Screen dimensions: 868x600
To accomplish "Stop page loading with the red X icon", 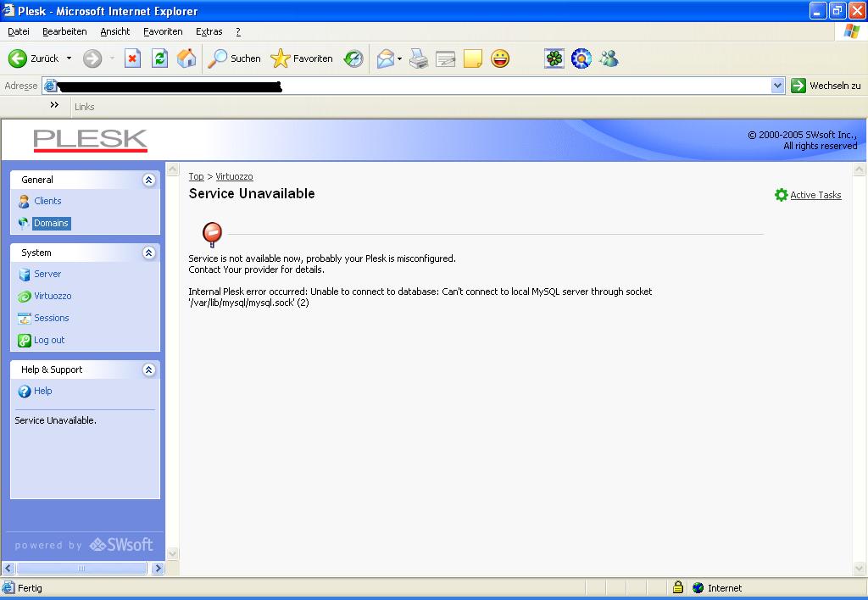I will 132,58.
